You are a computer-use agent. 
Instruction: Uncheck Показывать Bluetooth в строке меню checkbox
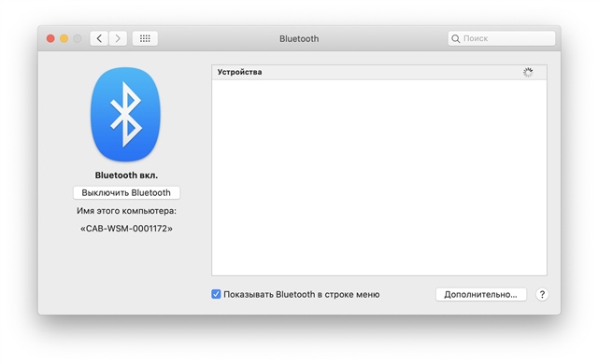[216, 294]
